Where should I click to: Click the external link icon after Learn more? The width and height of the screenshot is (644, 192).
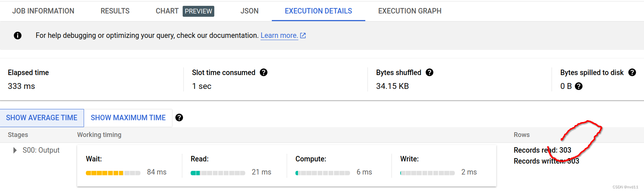point(303,35)
